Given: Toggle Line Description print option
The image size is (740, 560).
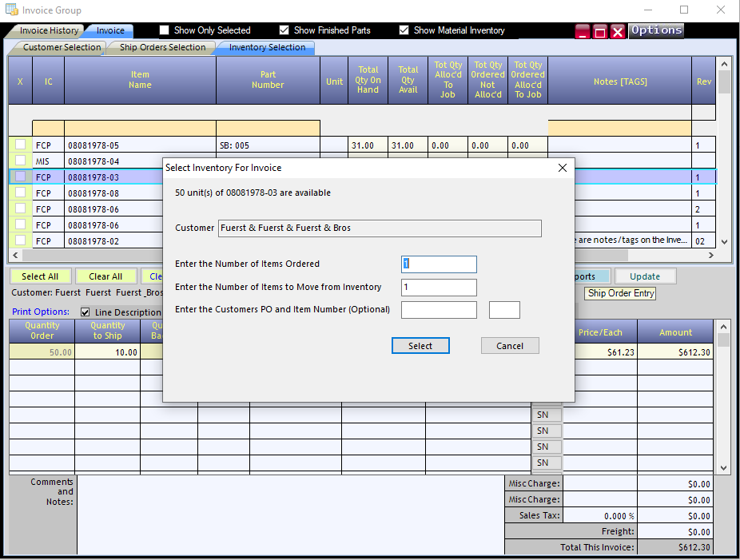Looking at the screenshot, I should click(x=86, y=312).
